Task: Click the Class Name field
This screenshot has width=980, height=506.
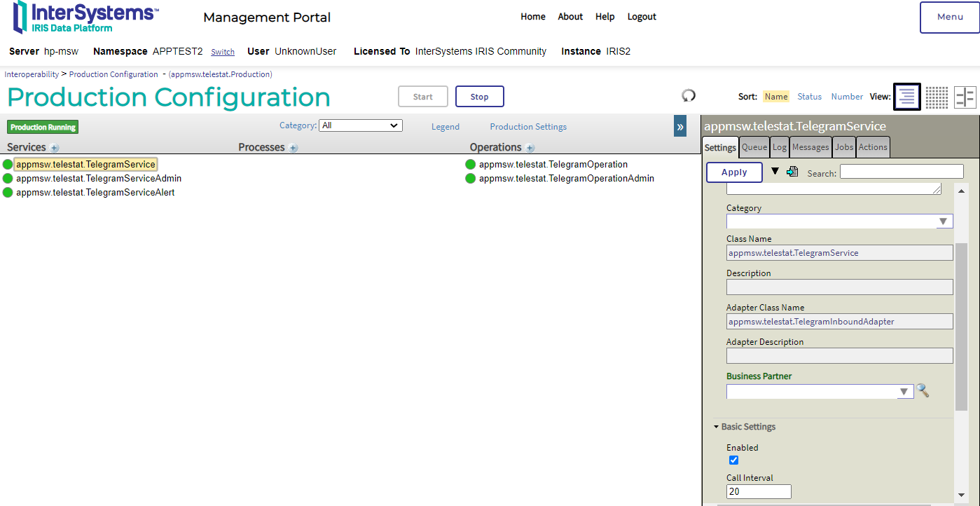Action: point(840,252)
